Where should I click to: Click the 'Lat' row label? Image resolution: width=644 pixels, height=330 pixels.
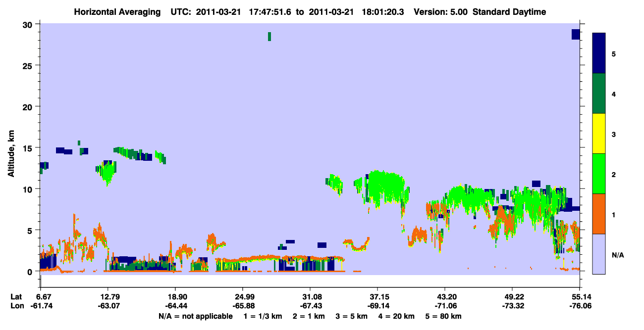(16, 297)
